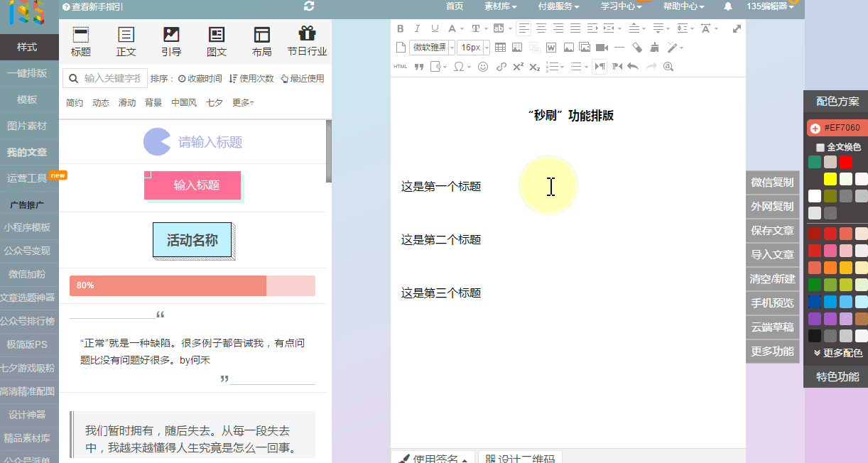Click the 微信复制 button
Viewport: 868px width, 463px height.
[x=772, y=183]
